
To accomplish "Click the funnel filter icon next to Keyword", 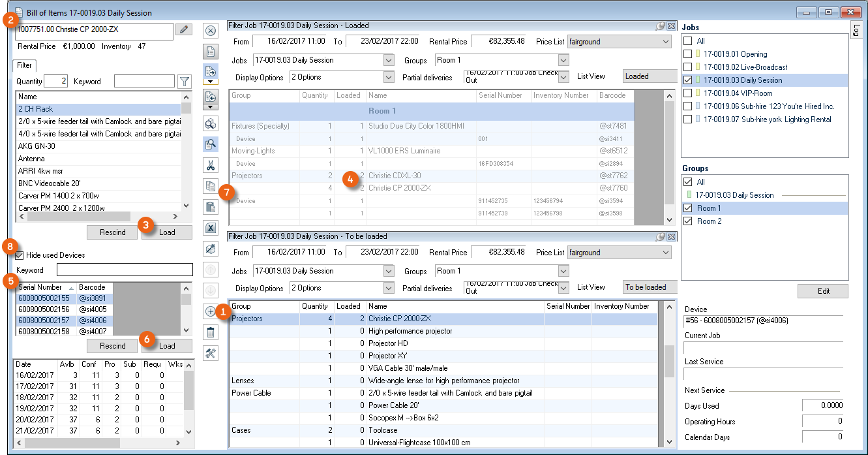I will [185, 82].
